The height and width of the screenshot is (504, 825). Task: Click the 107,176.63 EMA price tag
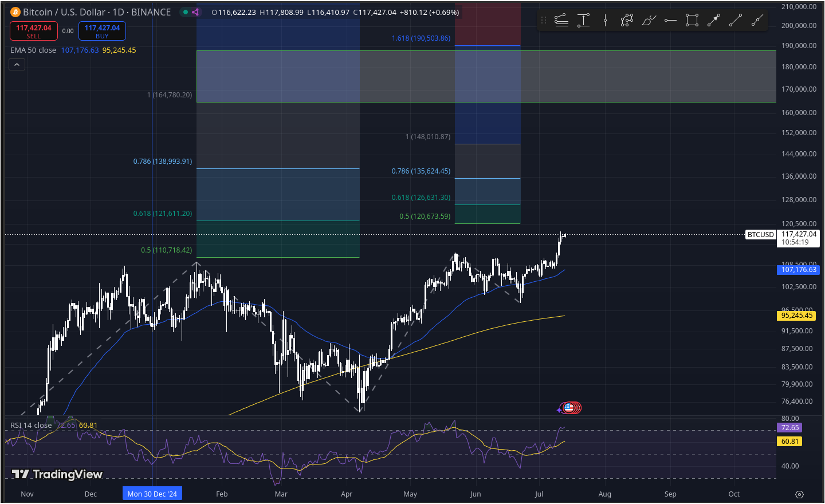[x=799, y=270]
